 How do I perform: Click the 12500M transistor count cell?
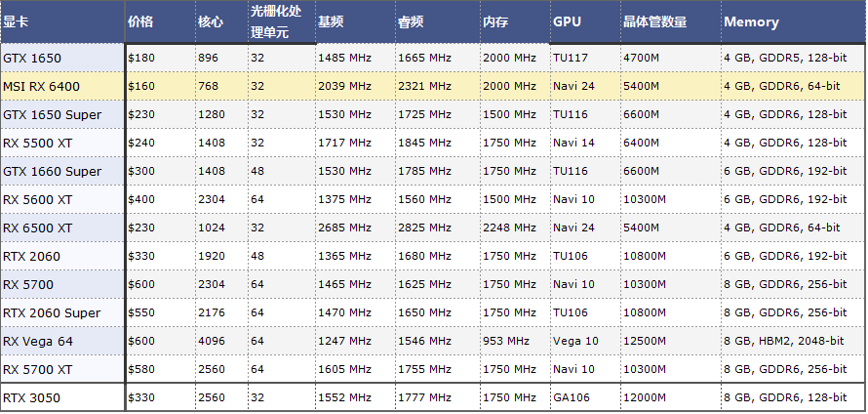coord(671,341)
